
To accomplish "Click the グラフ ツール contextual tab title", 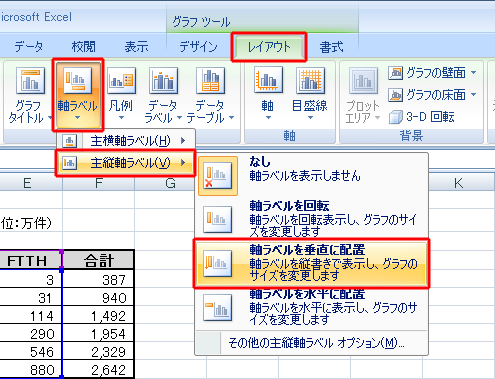I will (x=201, y=22).
